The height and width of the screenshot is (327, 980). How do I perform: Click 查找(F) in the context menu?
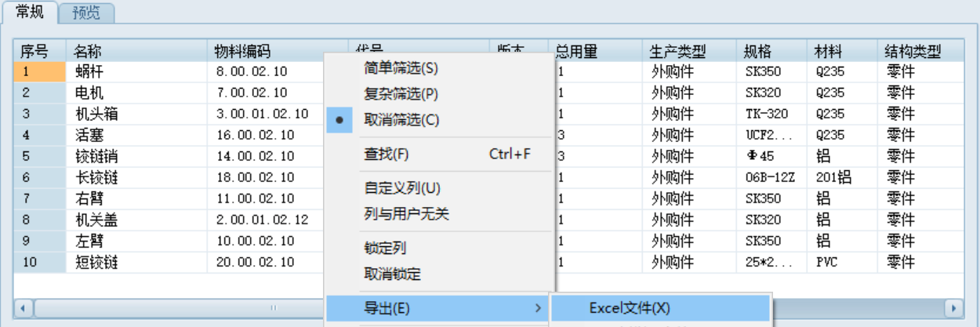[x=387, y=154]
